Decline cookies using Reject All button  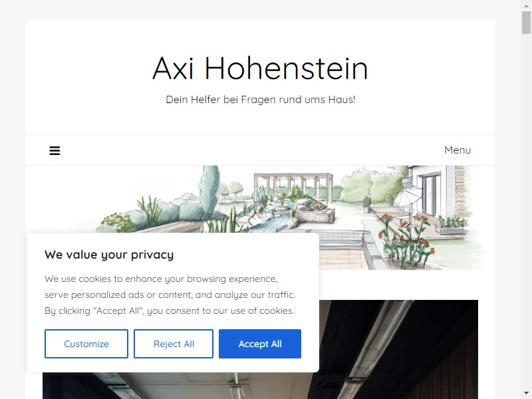point(174,344)
